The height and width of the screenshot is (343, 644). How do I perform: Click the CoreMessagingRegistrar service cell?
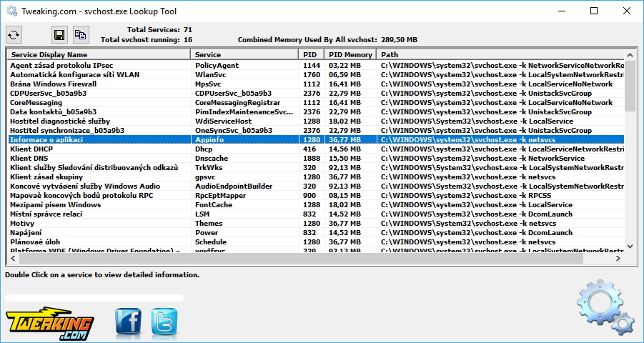click(238, 103)
